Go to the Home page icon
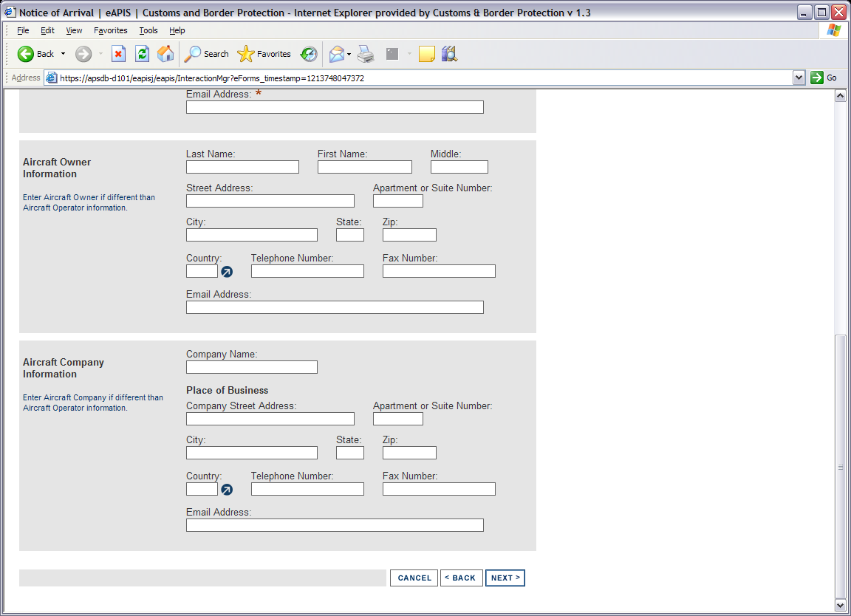This screenshot has height=616, width=851. (165, 54)
